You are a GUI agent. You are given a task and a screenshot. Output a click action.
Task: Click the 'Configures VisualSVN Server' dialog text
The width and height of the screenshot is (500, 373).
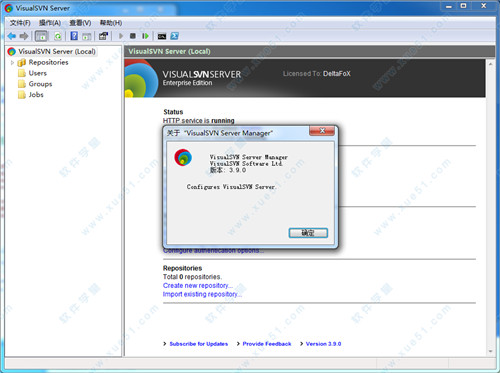click(x=231, y=187)
